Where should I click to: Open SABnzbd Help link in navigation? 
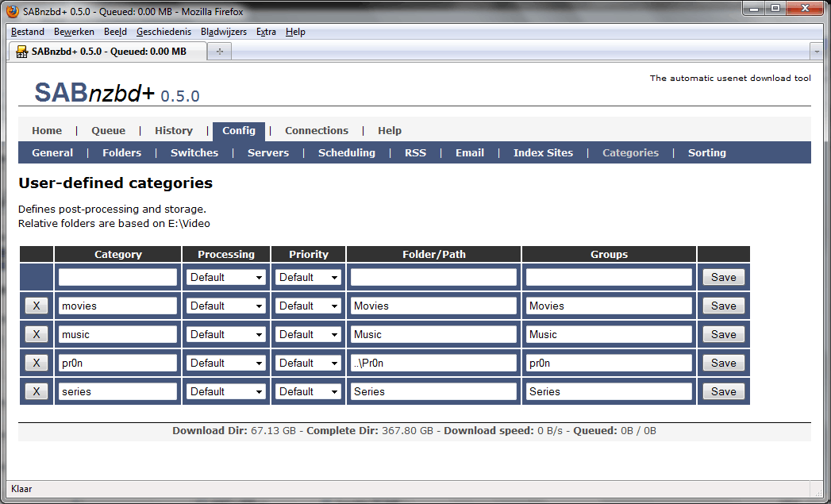click(x=390, y=130)
